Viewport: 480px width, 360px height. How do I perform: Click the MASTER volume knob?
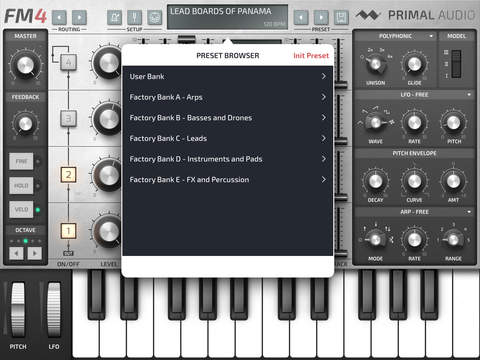[x=26, y=65]
